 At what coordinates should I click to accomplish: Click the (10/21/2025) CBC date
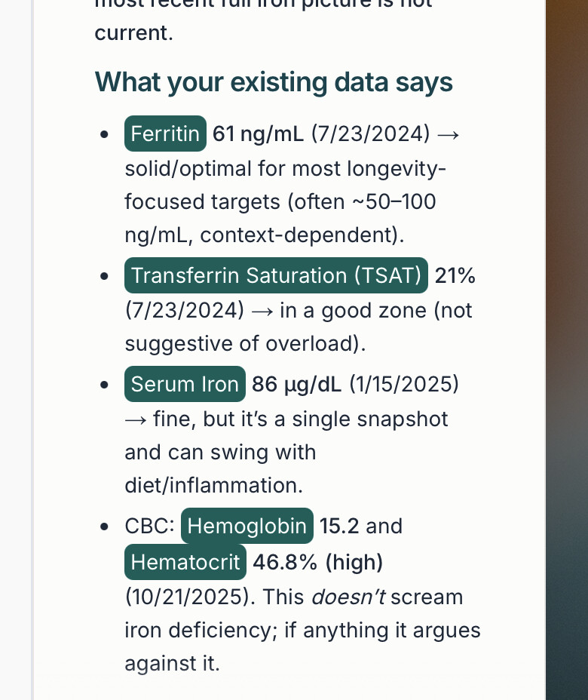coord(187,597)
